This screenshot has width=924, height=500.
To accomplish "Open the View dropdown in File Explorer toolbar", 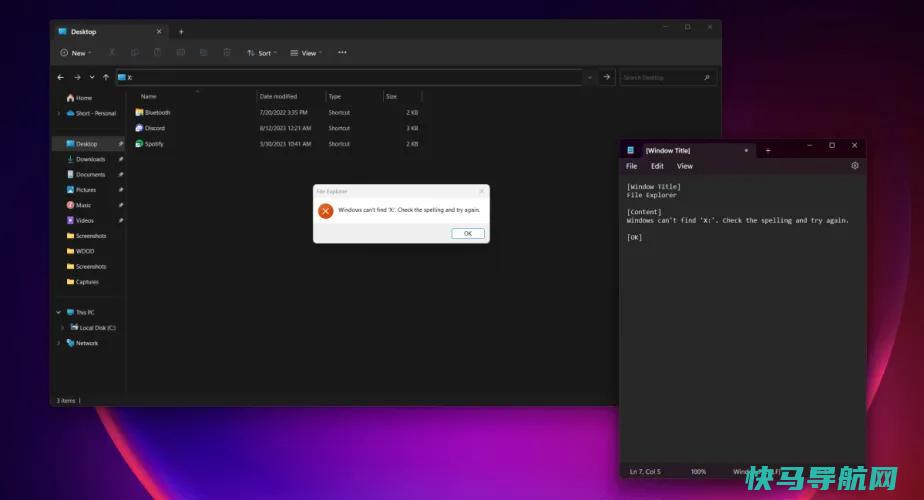I will coord(306,52).
